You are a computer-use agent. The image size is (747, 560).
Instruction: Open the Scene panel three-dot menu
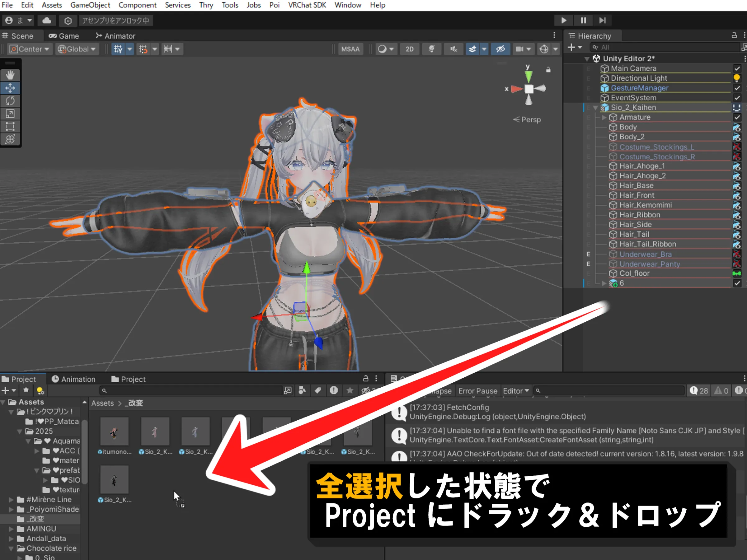coord(554,35)
